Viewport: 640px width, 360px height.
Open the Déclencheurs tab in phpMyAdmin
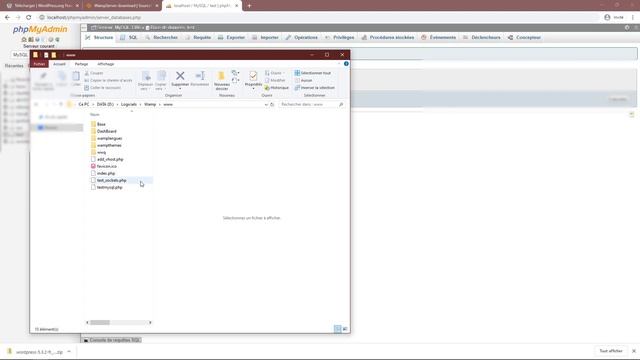point(482,38)
